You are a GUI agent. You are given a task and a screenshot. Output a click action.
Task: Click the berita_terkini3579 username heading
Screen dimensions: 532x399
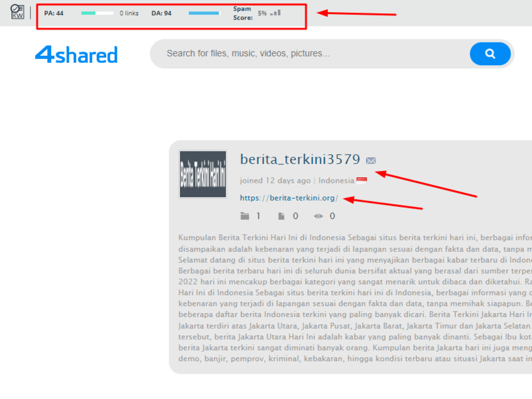[300, 160]
